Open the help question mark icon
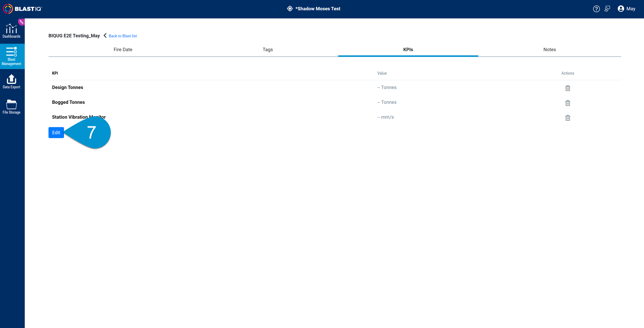This screenshot has height=328, width=644. click(x=596, y=9)
